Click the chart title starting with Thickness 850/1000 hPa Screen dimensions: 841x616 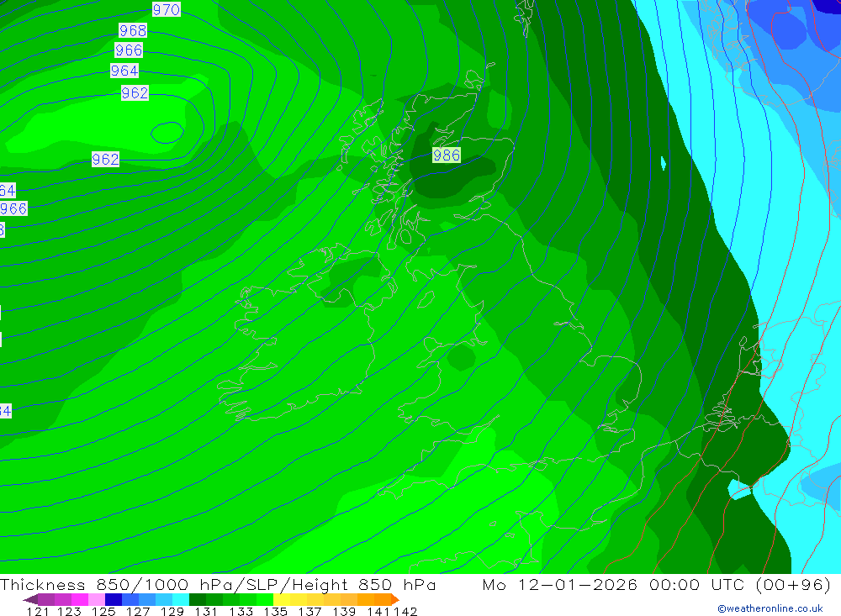218,584
